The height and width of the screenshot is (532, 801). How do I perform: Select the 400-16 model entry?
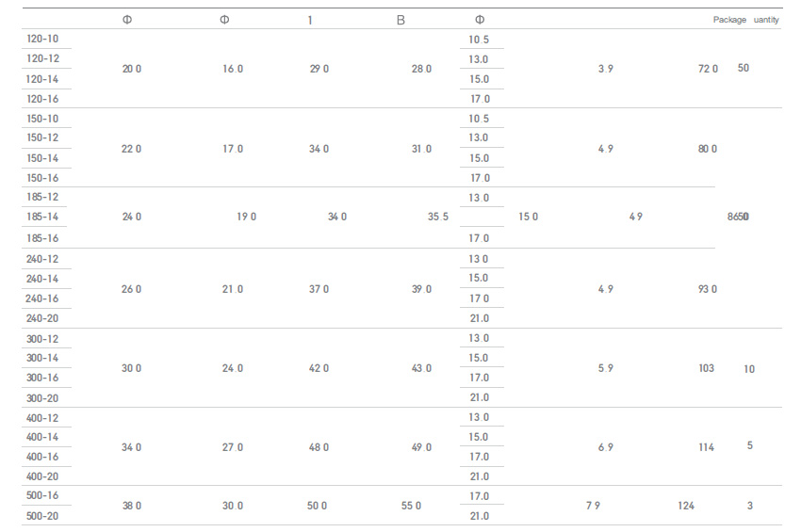pyautogui.click(x=42, y=457)
